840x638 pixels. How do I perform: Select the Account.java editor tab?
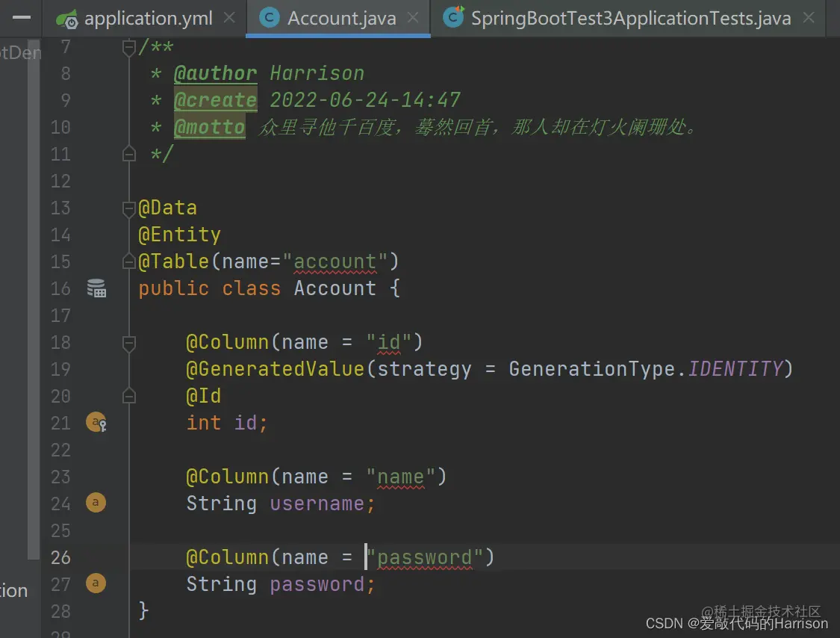click(x=340, y=19)
